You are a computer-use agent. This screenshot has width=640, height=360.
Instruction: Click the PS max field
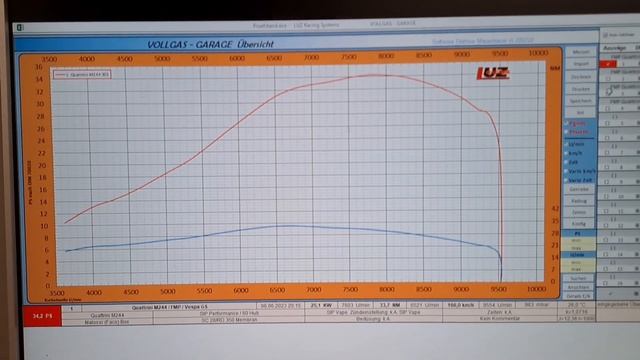coord(578,248)
